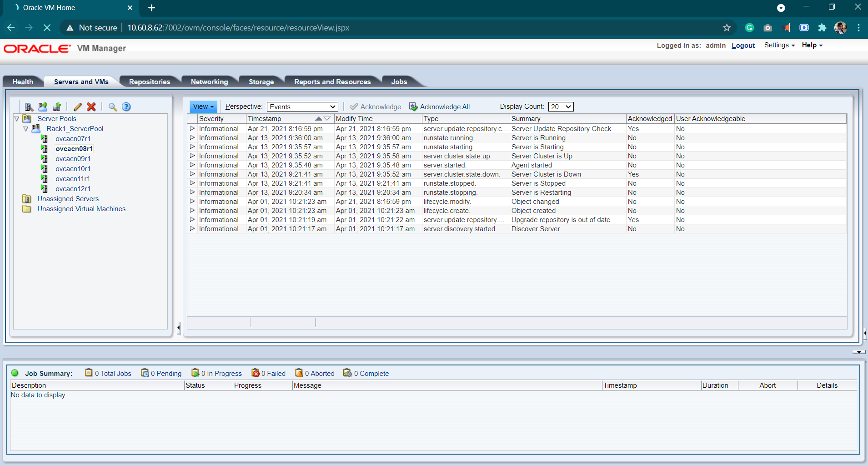868x466 pixels.
Task: Click the Failed jobs icon
Action: pos(256,373)
